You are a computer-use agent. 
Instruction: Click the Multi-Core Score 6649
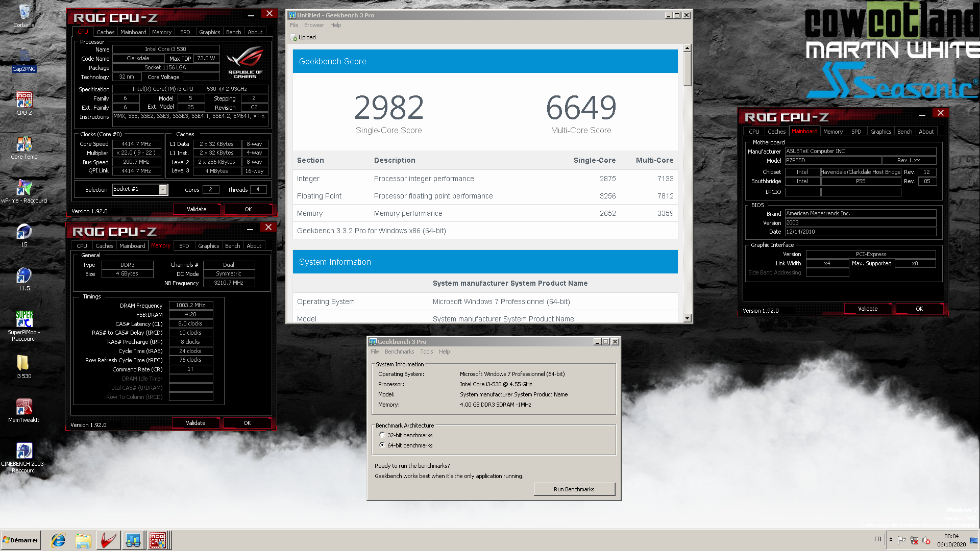tap(581, 107)
